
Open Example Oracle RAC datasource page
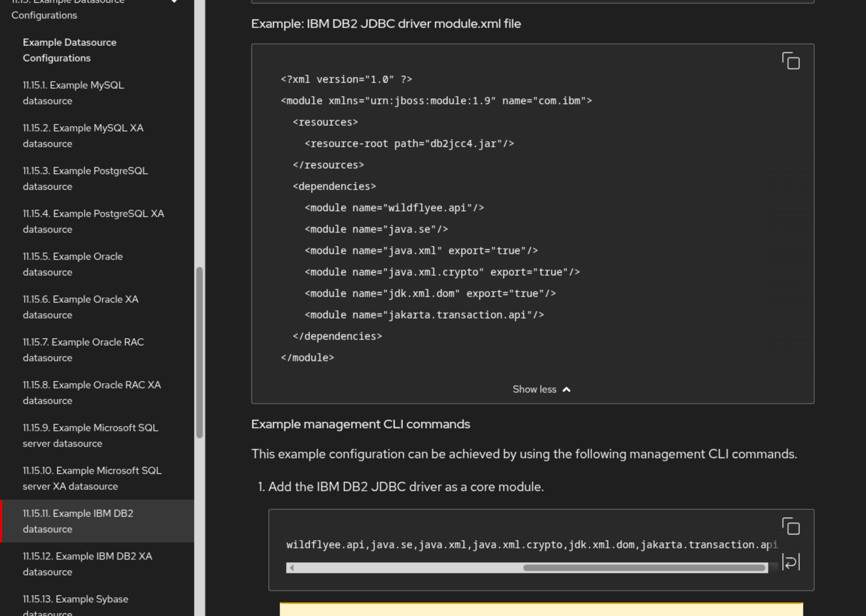coord(83,350)
